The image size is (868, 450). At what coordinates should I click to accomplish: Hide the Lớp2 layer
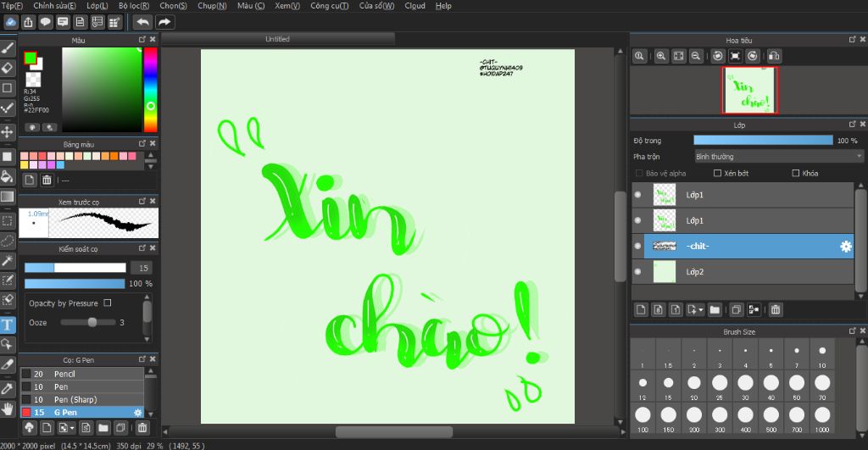pos(637,272)
